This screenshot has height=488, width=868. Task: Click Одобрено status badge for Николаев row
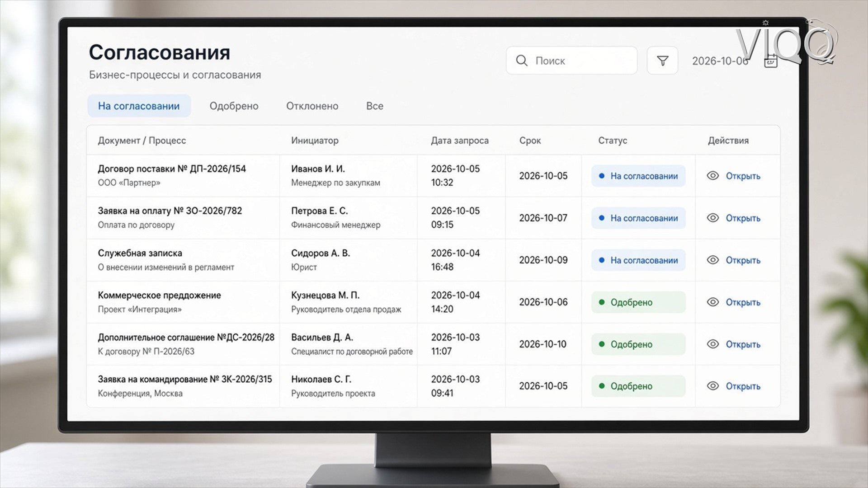coord(638,386)
